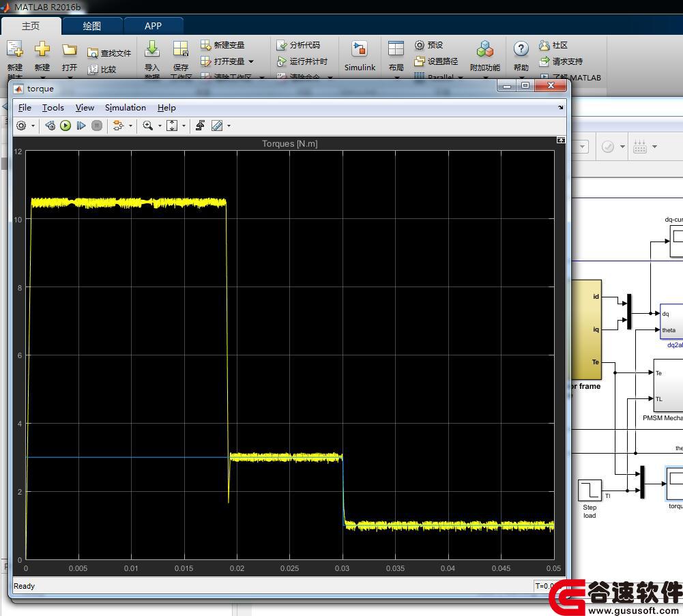The height and width of the screenshot is (616, 683).
Task: Open the Help menu in torque scope
Action: pyautogui.click(x=167, y=108)
